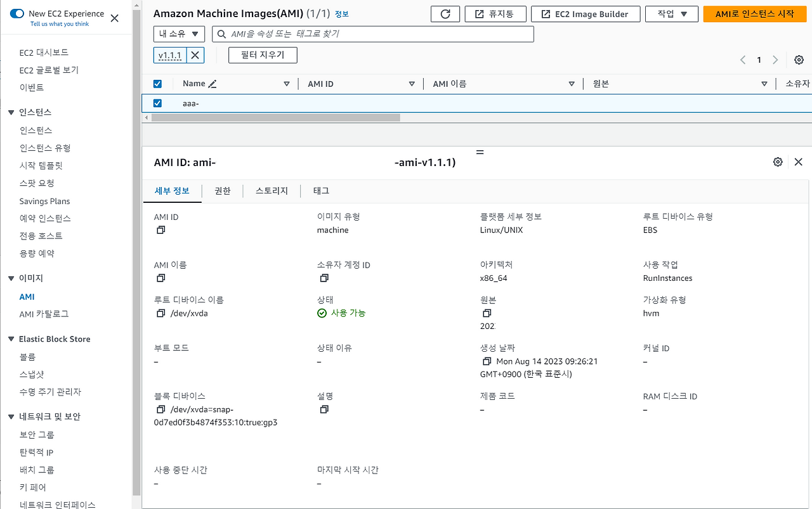Open Savings Plans in sidebar
This screenshot has width=812, height=509.
tap(44, 202)
